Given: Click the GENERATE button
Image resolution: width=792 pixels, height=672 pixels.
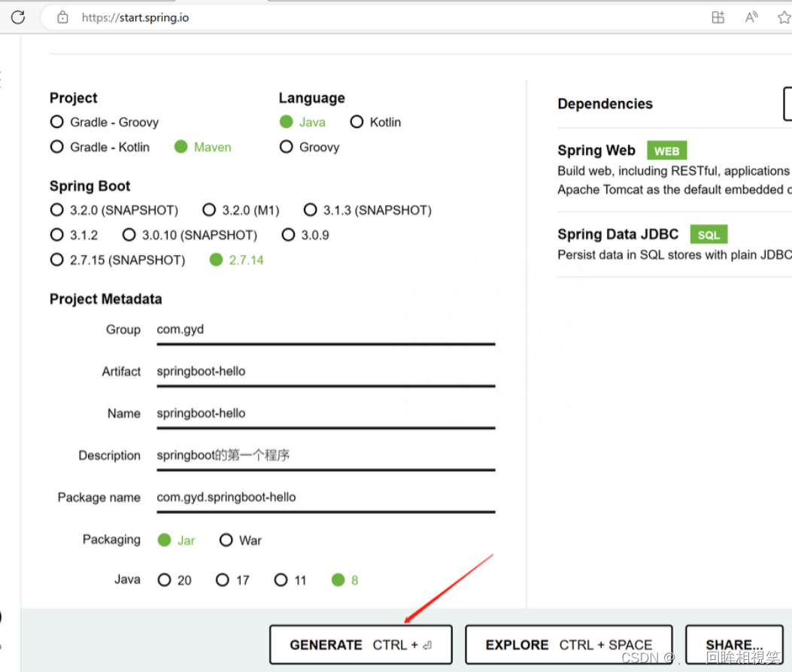Looking at the screenshot, I should click(360, 644).
